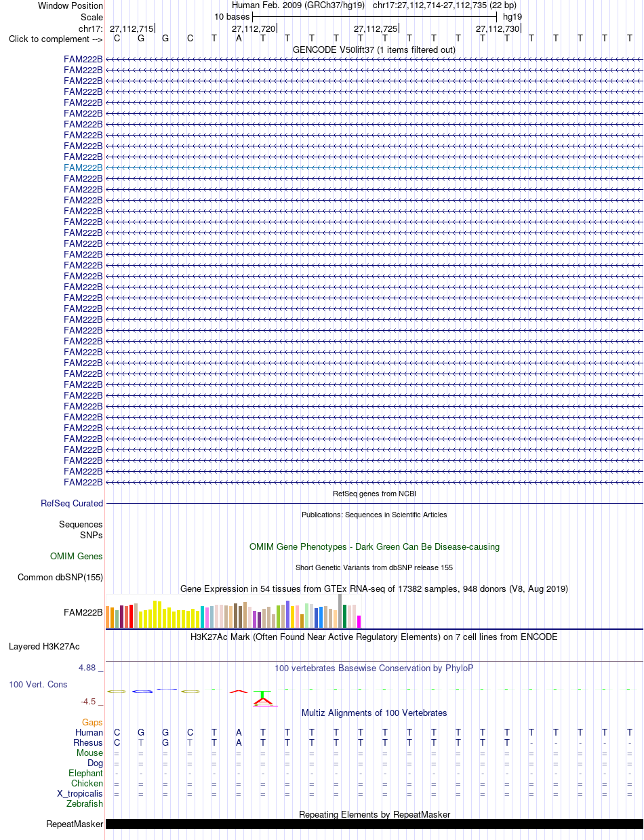Click the magenta bar in GTEx chart
644x840 pixels.
[x=359, y=622]
